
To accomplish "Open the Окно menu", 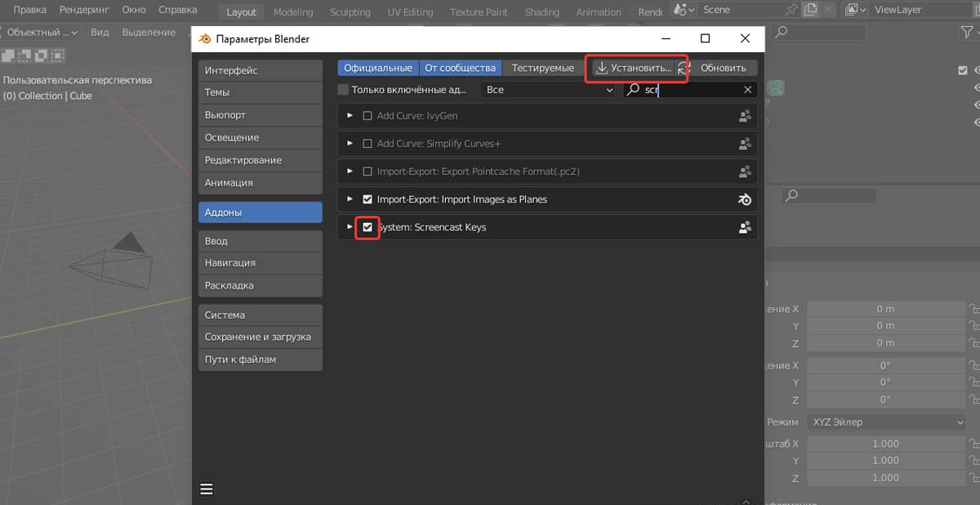I will coord(134,10).
